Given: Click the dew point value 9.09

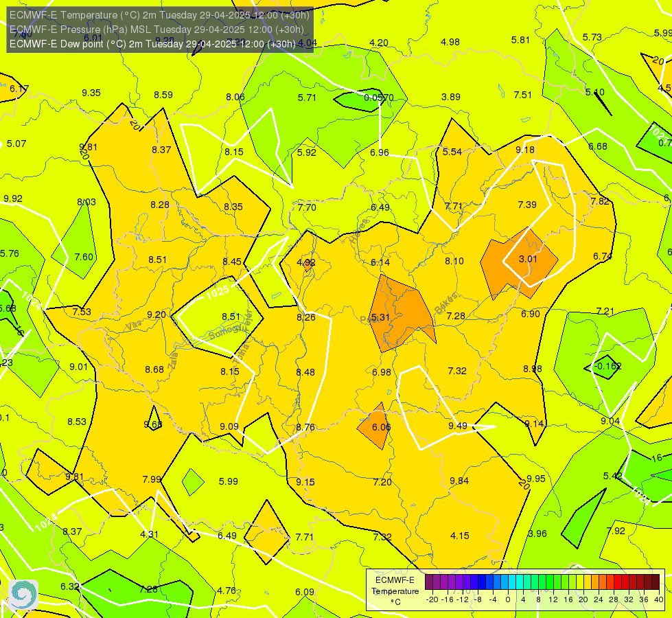Looking at the screenshot, I should tap(229, 426).
